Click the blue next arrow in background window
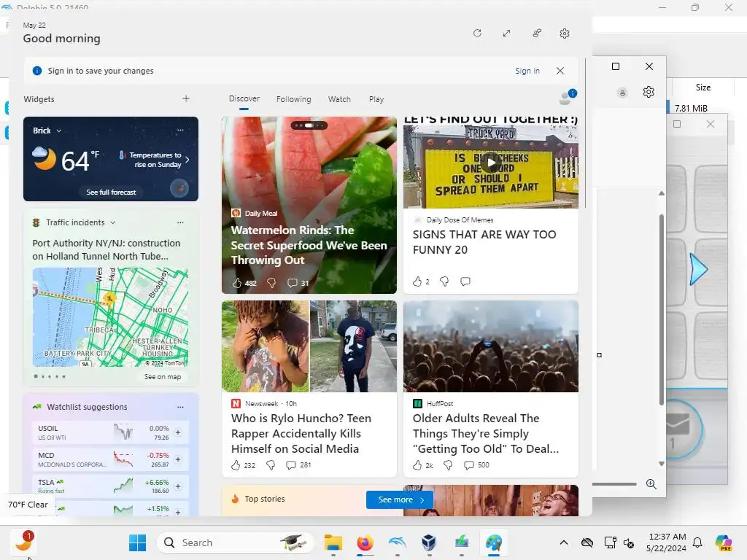Viewport: 747px width, 560px height. point(699,270)
